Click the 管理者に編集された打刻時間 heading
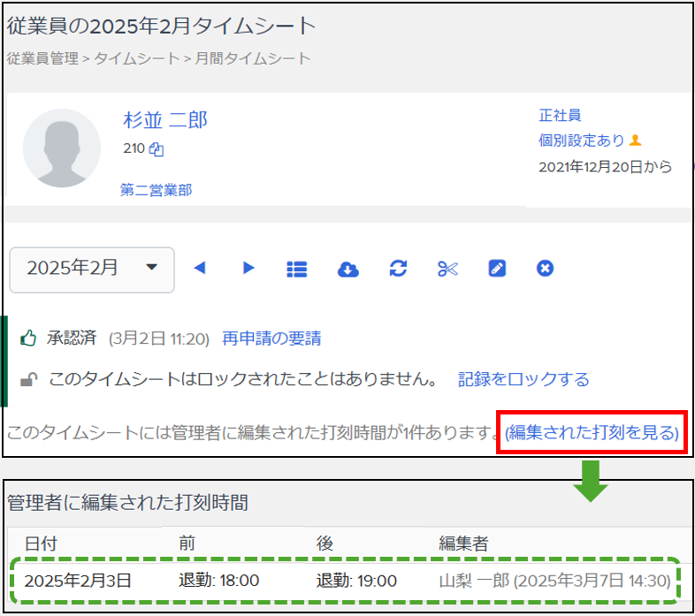Screen dimensions: 695x616 pos(127,503)
